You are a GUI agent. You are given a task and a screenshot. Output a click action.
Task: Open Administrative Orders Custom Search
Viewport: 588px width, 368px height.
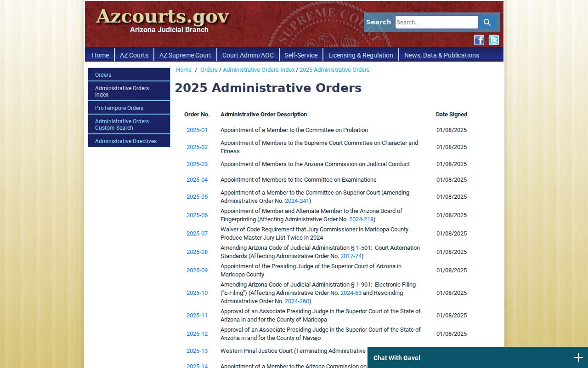coord(129,124)
